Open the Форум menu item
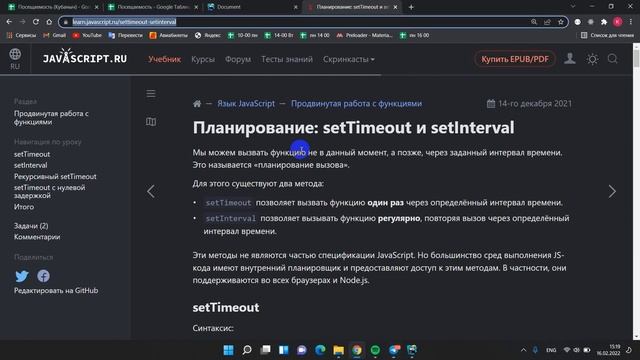640x360 pixels. 238,59
